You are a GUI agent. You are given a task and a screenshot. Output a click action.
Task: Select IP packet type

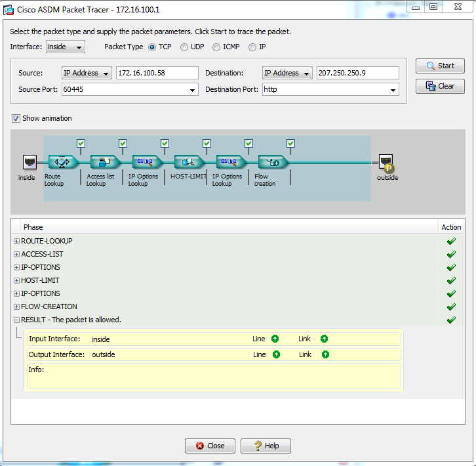point(252,47)
